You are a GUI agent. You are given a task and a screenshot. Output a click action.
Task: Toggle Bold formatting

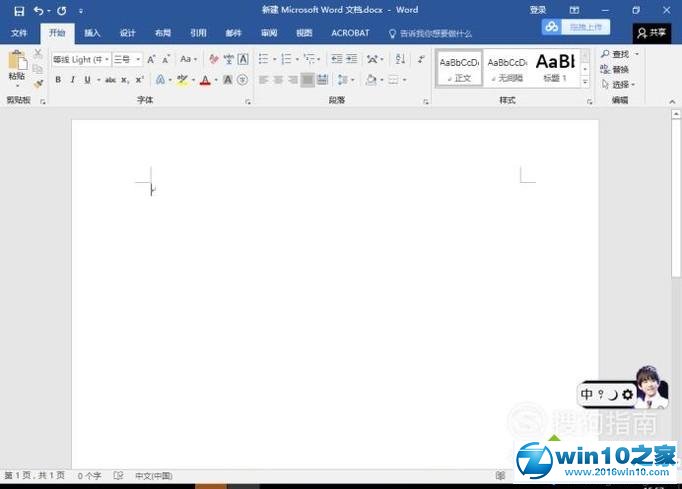58,80
